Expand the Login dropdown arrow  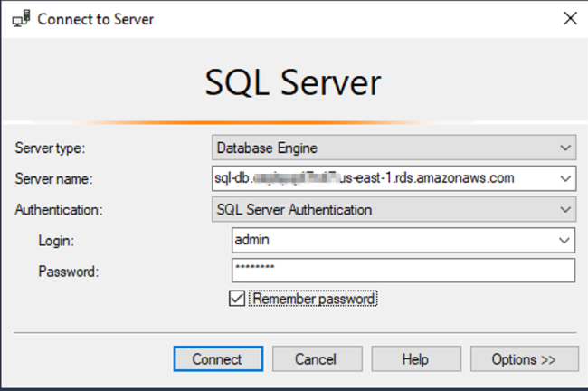click(564, 240)
